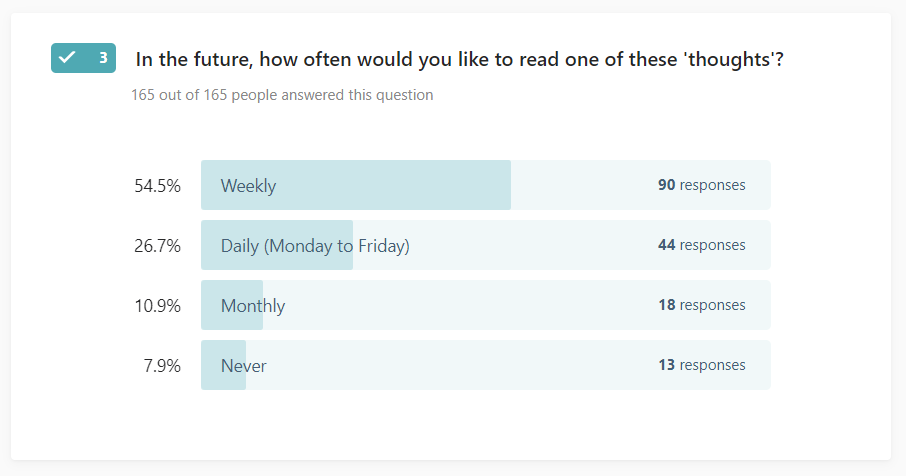Click the Never answer label

point(243,366)
